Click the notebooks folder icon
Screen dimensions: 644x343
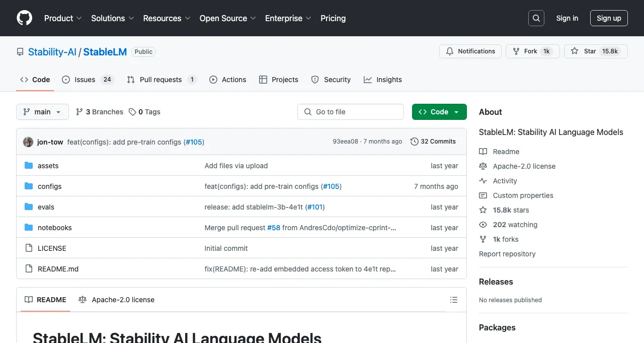coord(29,228)
